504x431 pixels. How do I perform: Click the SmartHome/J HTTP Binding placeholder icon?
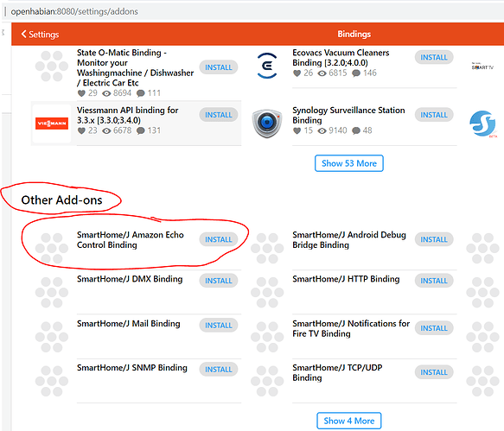tap(267, 292)
